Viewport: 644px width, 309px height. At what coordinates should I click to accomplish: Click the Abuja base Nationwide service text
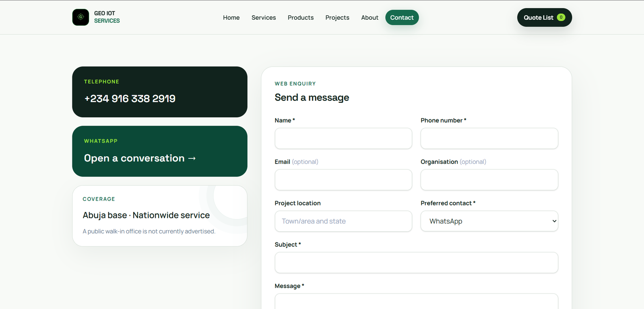coord(146,215)
